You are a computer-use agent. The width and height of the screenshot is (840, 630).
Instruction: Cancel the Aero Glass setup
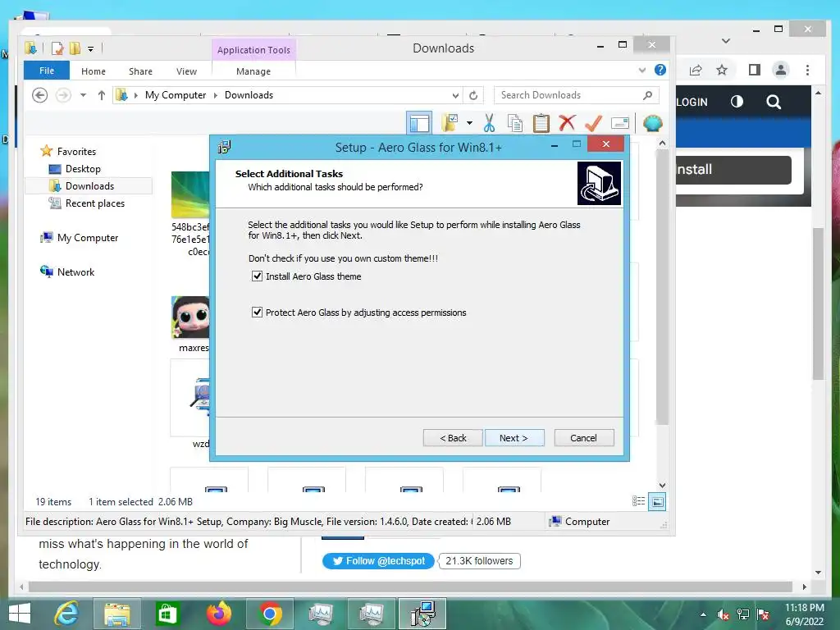click(583, 438)
